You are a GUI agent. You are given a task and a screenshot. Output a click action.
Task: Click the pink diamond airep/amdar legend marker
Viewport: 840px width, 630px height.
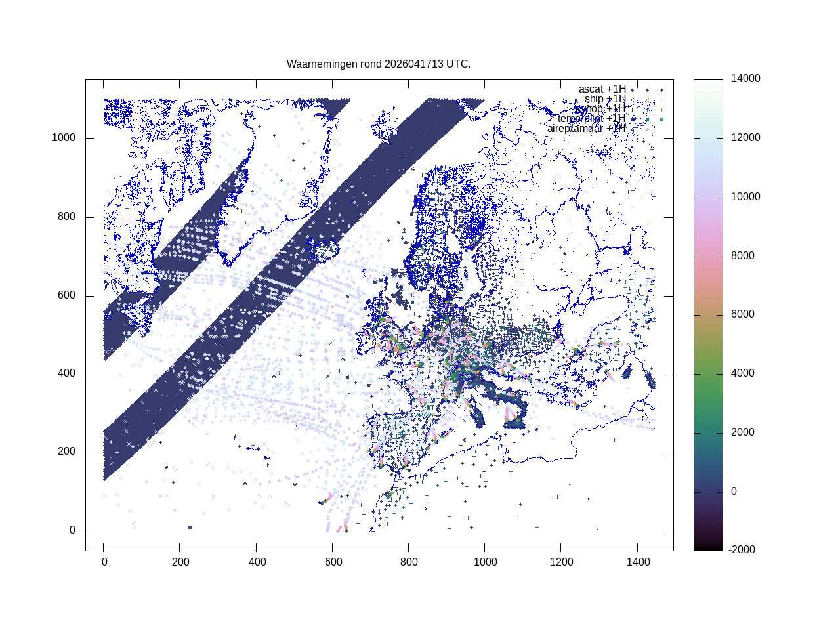tap(647, 129)
